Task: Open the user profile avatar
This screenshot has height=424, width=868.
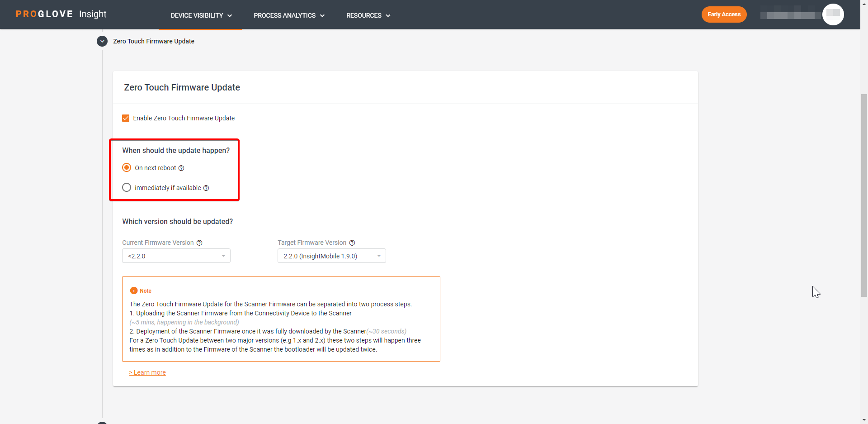Action: 833,14
